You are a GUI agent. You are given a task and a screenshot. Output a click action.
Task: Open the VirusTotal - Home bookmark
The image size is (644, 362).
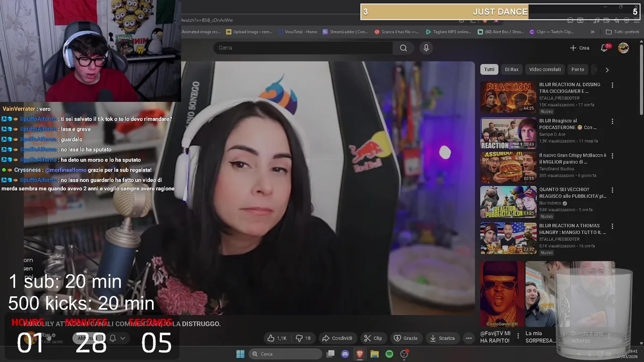297,32
